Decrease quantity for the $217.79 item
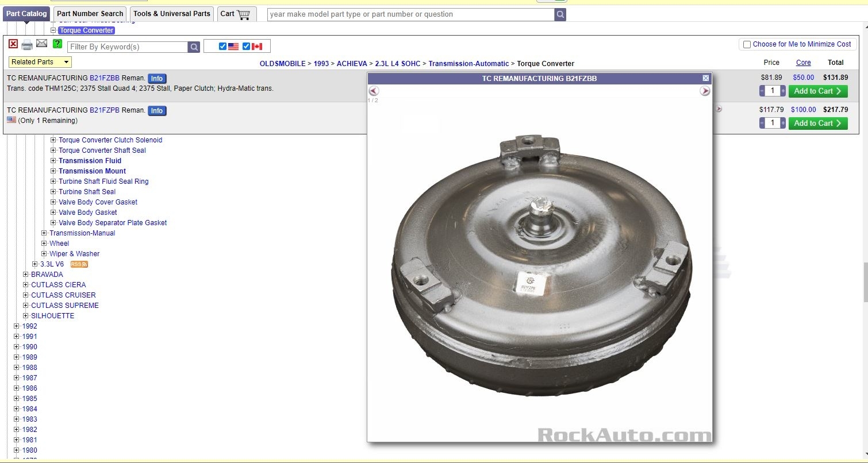The image size is (868, 463). tap(762, 123)
